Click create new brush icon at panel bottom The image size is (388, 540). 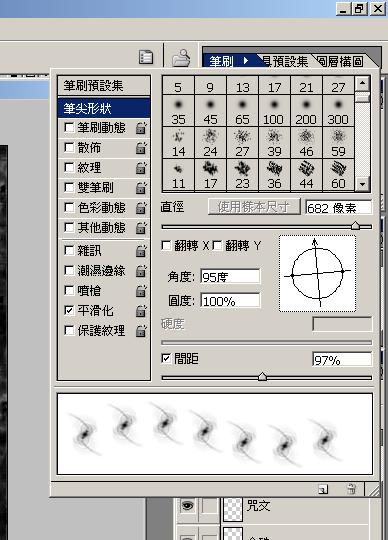pyautogui.click(x=323, y=489)
